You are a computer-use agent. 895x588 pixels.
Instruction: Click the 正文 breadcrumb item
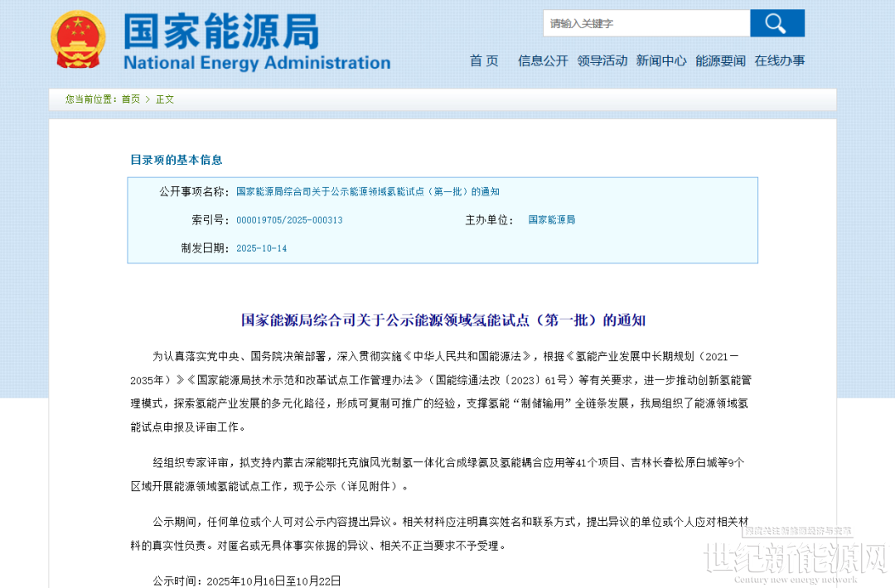pos(165,99)
